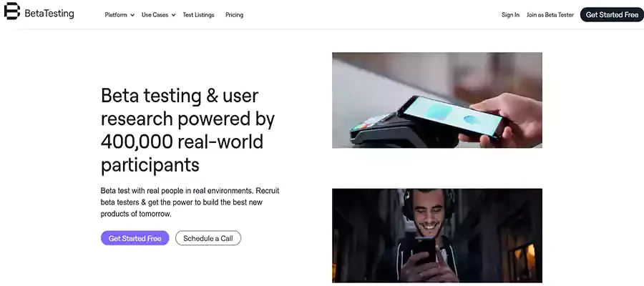
Task: Click the purple Get Started Free button
Action: tap(135, 238)
